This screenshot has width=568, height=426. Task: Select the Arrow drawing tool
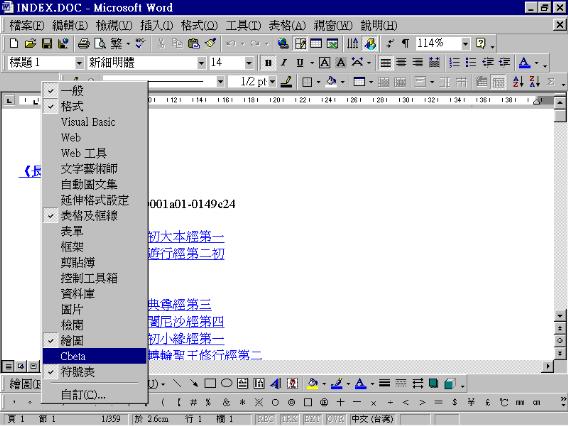tap(194, 384)
